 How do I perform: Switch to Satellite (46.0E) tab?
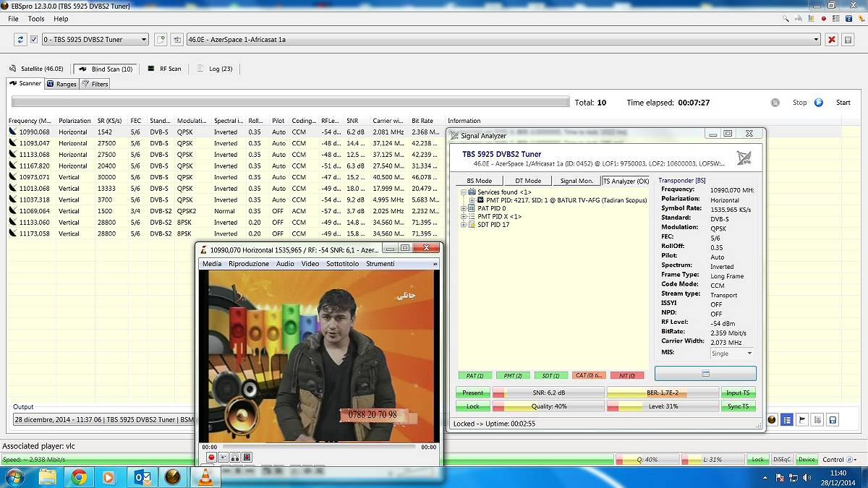(36, 69)
